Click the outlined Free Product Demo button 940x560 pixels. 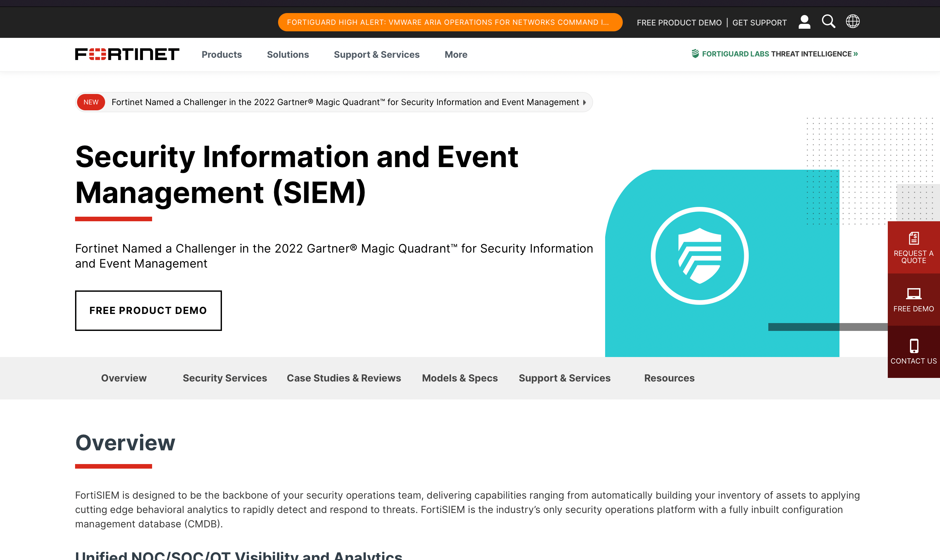[148, 311]
